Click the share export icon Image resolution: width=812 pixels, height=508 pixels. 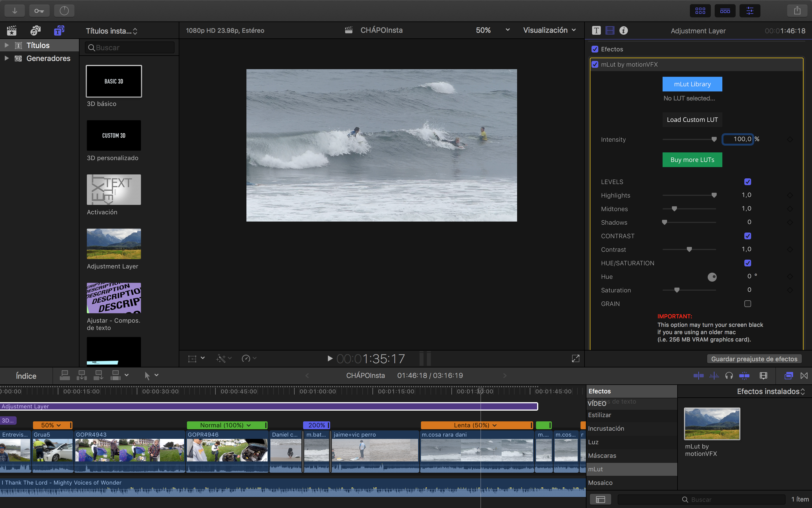pos(797,11)
